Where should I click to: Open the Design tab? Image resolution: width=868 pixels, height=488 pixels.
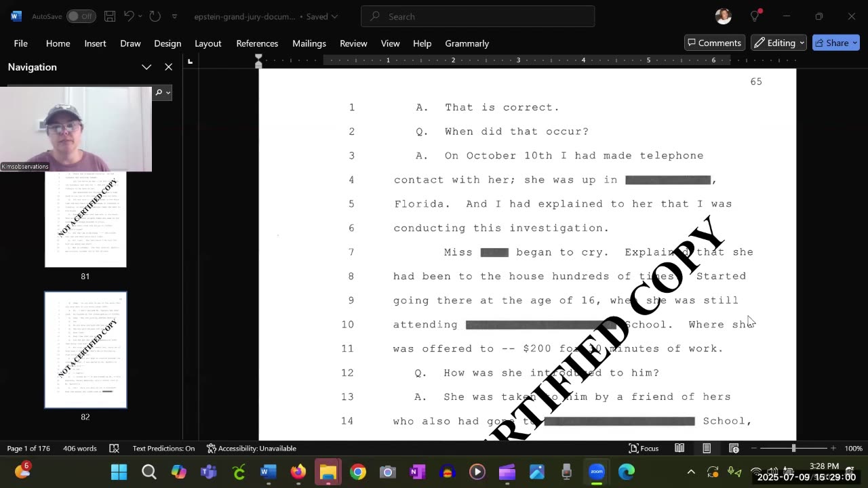(x=167, y=43)
